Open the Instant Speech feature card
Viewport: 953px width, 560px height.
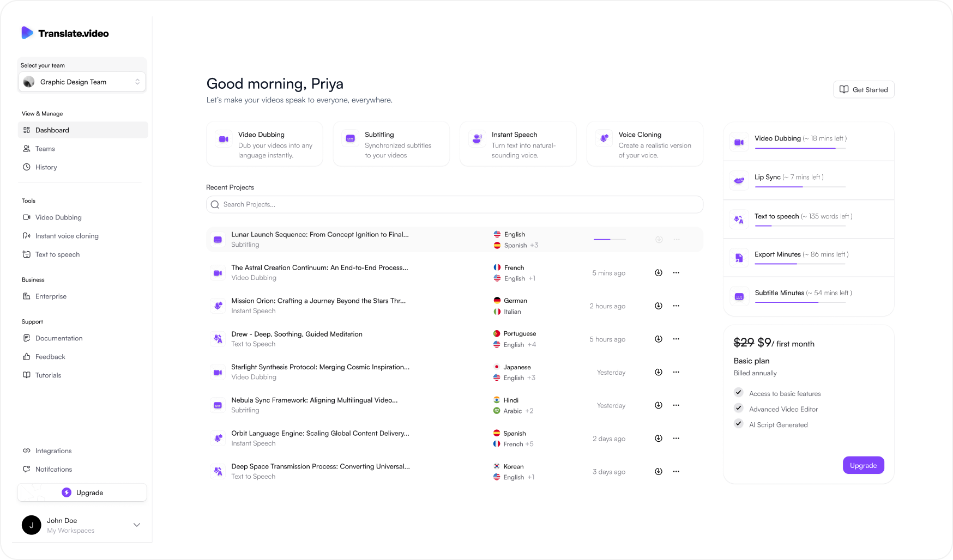point(518,144)
